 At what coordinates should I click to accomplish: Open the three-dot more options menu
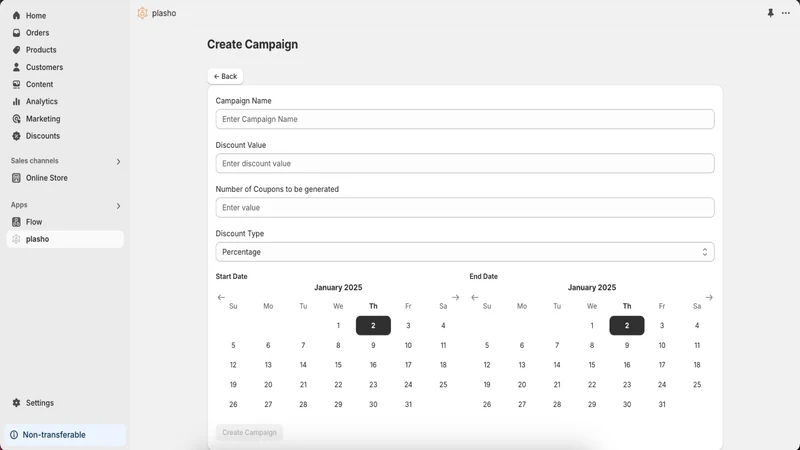tap(786, 13)
